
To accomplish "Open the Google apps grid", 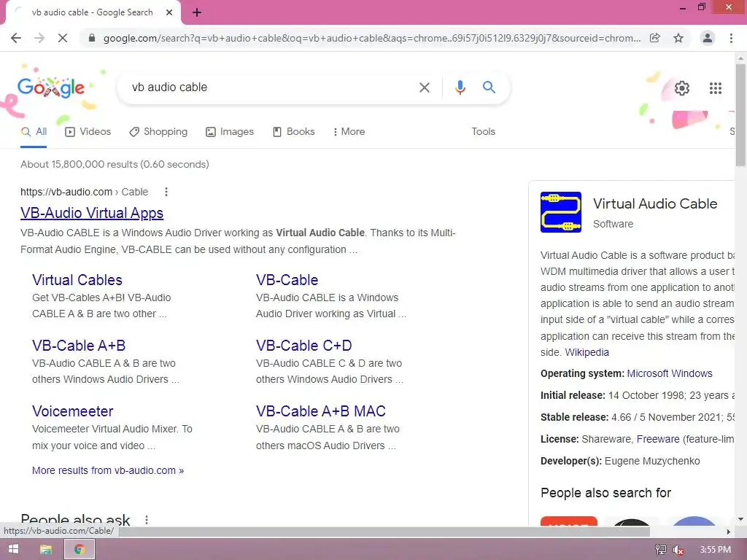I will click(x=715, y=88).
